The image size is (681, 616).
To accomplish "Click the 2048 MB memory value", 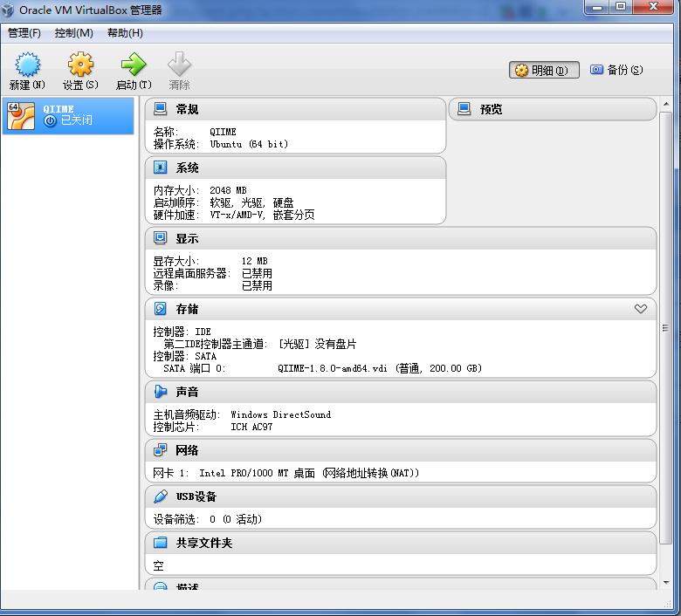I will pyautogui.click(x=228, y=190).
